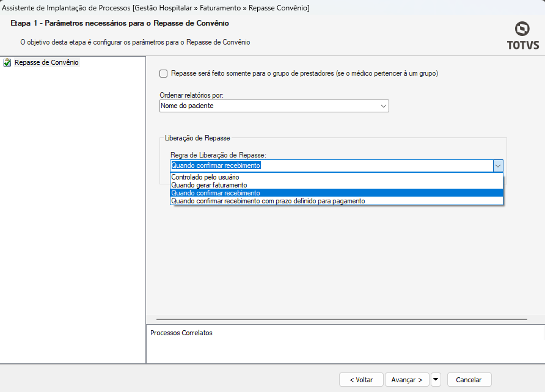Select the Quando gerar faturamento option
The image size is (545, 392).
(209, 185)
